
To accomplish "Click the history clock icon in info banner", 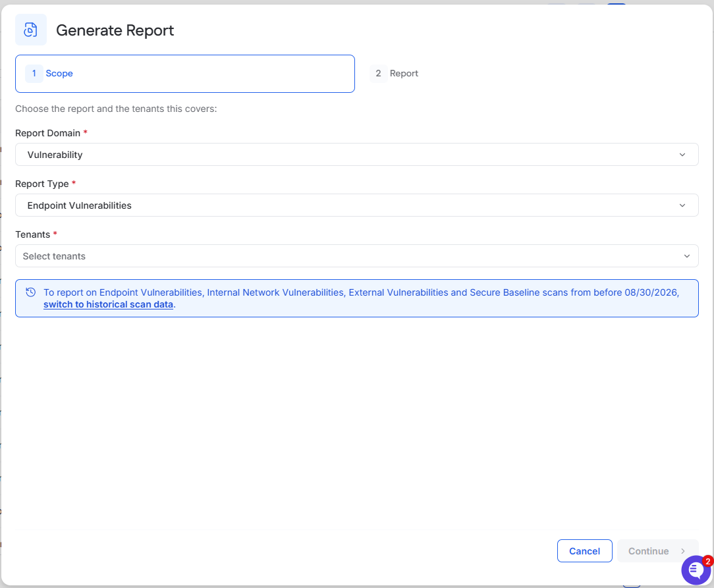I will click(30, 292).
